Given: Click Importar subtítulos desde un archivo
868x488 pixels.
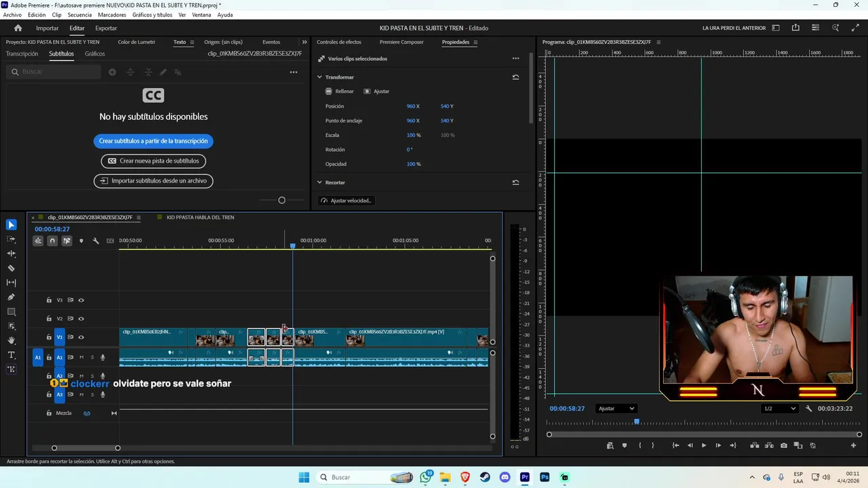Looking at the screenshot, I should [x=153, y=181].
